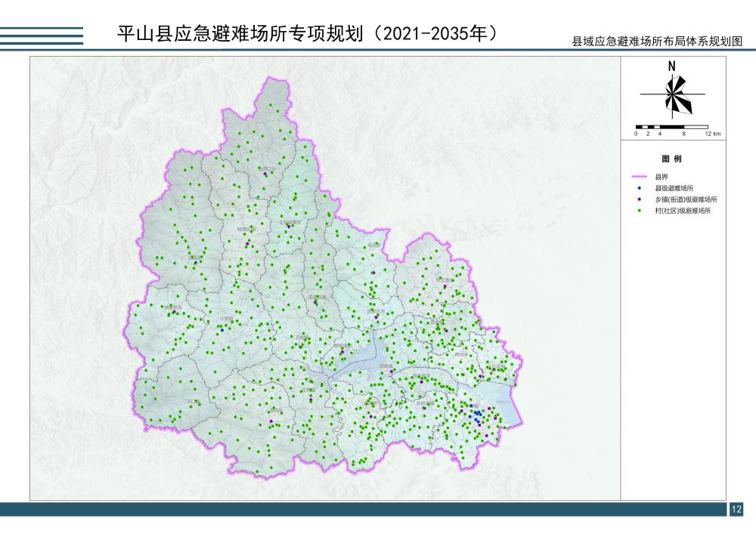Click the north arrow compass rose
Image resolution: width=756 pixels, height=534 pixels.
pos(672,95)
